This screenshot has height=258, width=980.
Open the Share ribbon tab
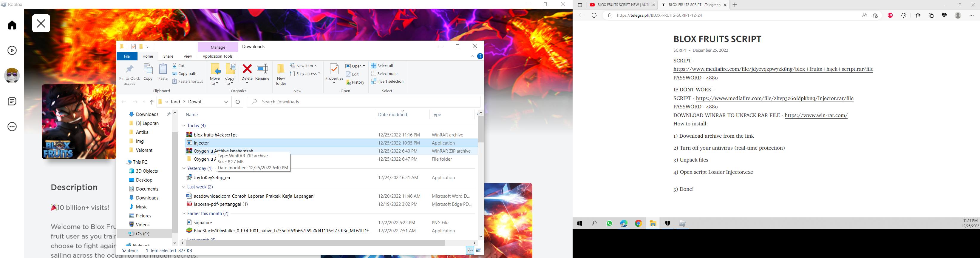coord(168,56)
